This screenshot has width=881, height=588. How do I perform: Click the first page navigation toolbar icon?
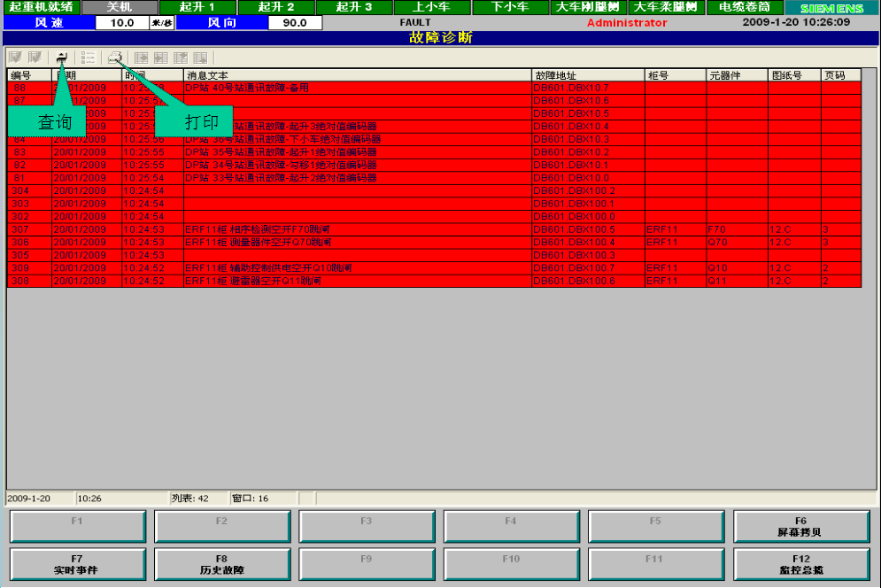(x=141, y=58)
